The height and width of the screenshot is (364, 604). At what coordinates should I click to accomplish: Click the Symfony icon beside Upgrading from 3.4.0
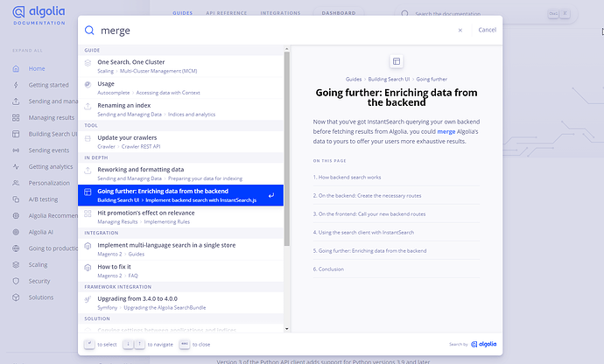(88, 299)
